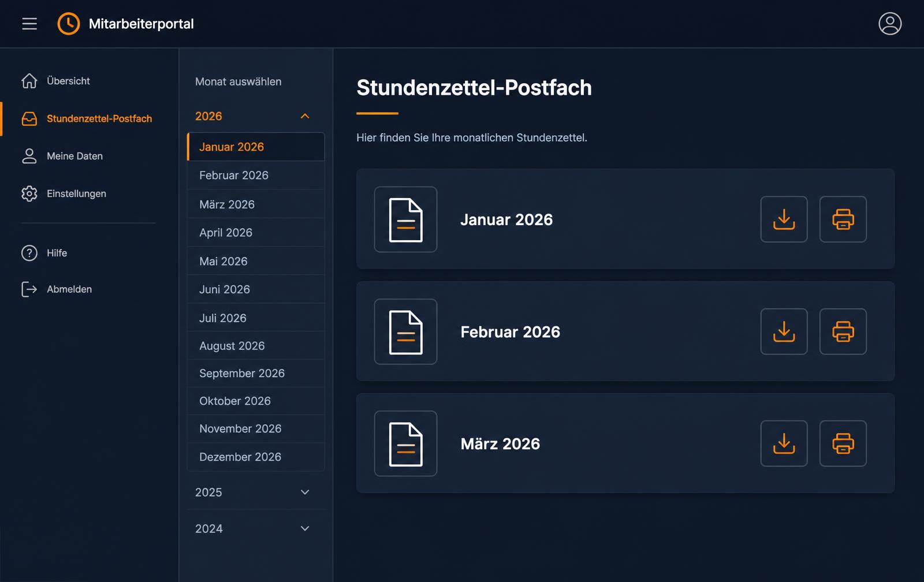Choose Juni 2026
The width and height of the screenshot is (924, 582).
(256, 289)
